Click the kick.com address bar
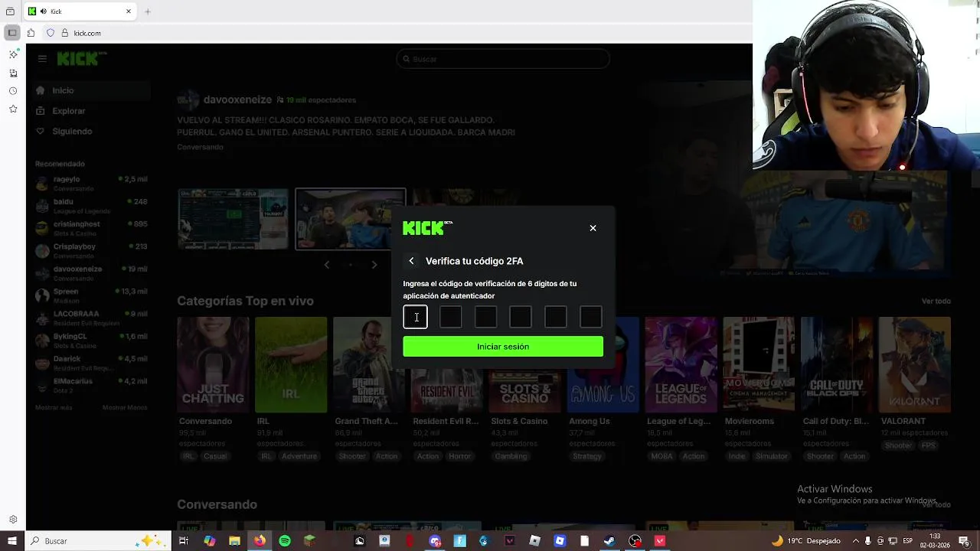The height and width of the screenshot is (551, 980). click(398, 33)
